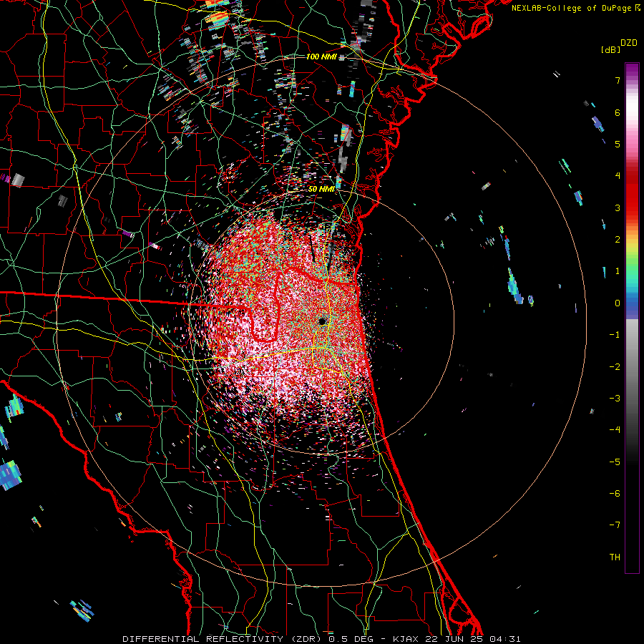Click the 6 tick on color scale
Screen dimensions: 644x644
[618, 112]
